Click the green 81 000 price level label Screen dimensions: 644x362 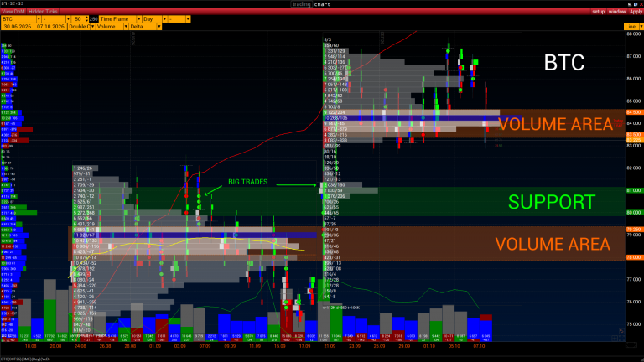[634, 190]
